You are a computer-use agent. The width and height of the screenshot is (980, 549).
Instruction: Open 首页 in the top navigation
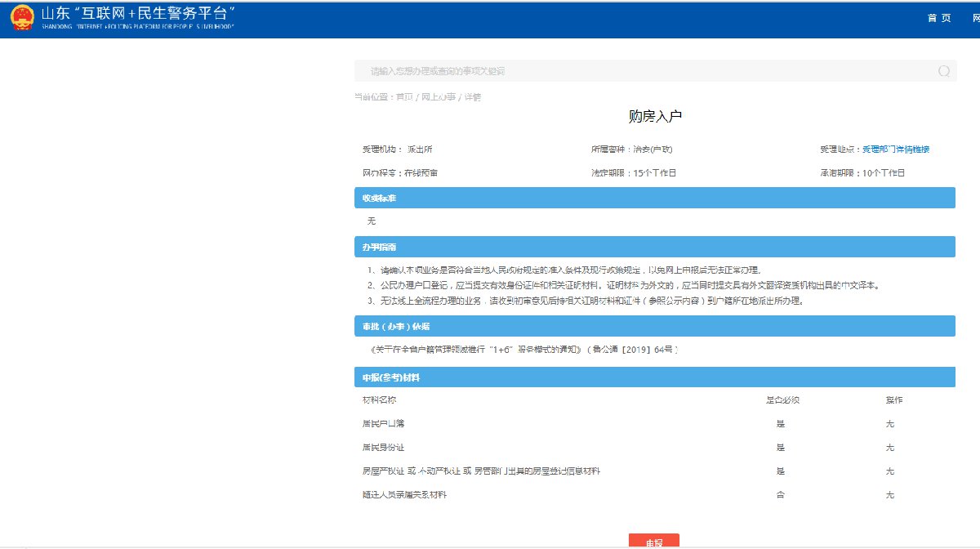click(x=939, y=19)
